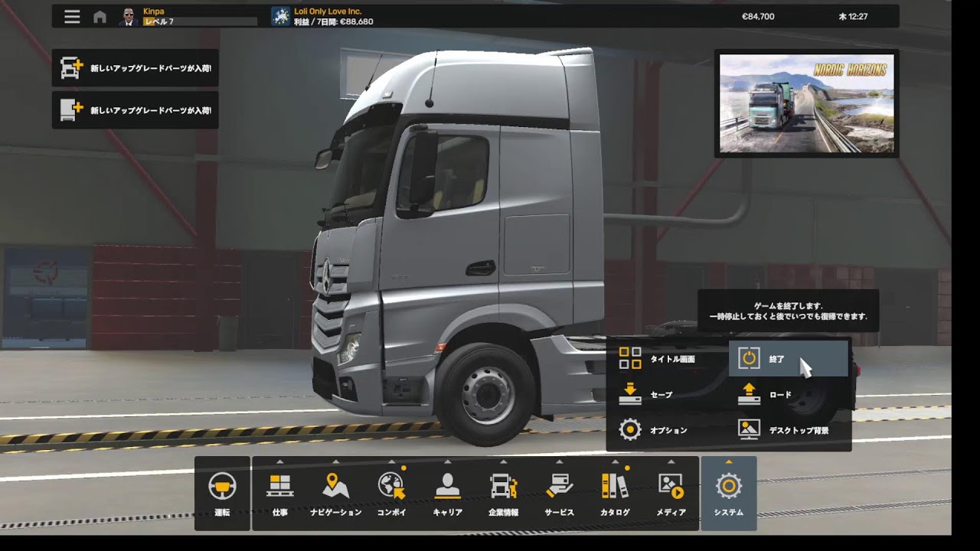Expand the キャリア menu arrow
This screenshot has height=551, width=980.
[x=448, y=461]
